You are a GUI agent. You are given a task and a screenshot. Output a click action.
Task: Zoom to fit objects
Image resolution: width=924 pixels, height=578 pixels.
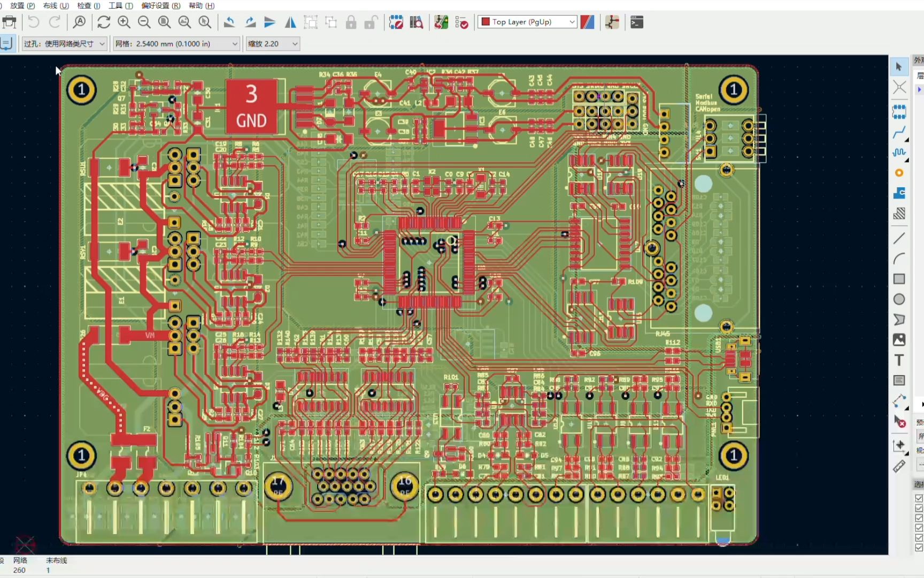click(184, 22)
